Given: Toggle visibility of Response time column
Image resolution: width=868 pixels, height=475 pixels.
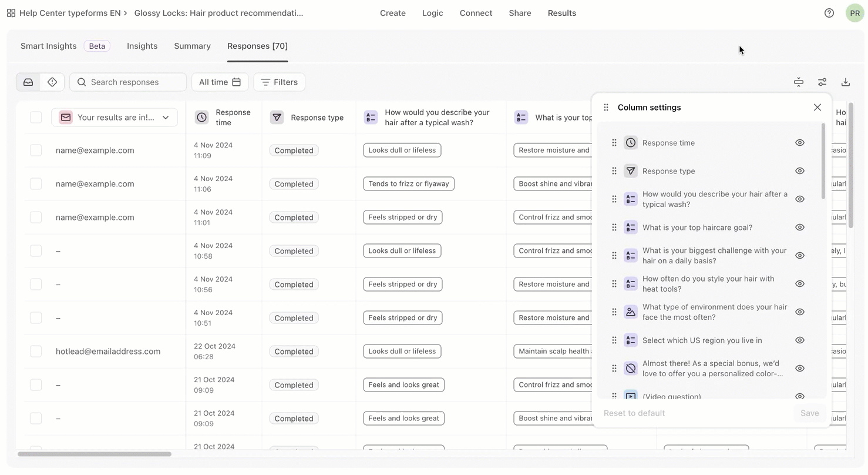Looking at the screenshot, I should [x=800, y=143].
